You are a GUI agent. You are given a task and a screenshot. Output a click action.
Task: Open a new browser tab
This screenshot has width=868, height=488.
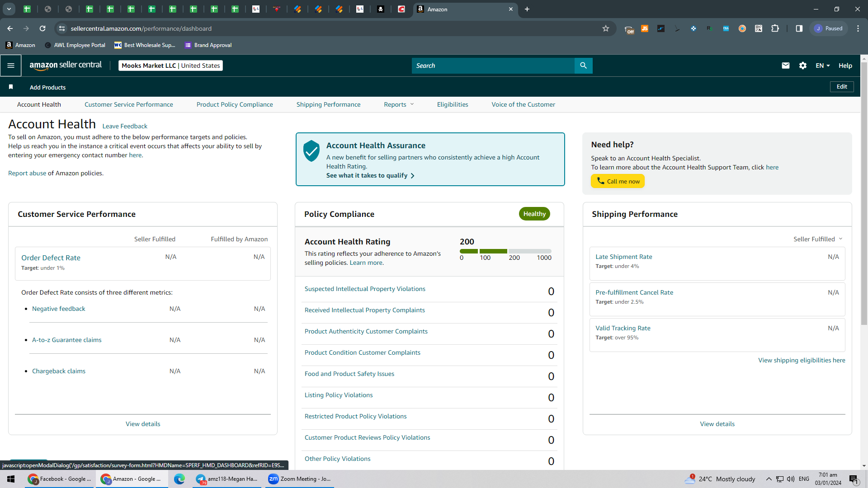click(527, 9)
